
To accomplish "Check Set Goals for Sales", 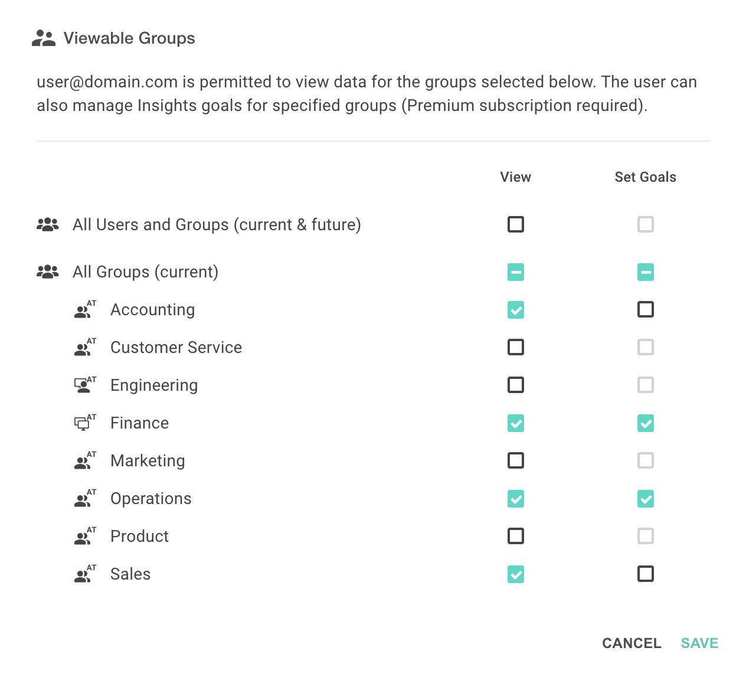I will [x=646, y=574].
